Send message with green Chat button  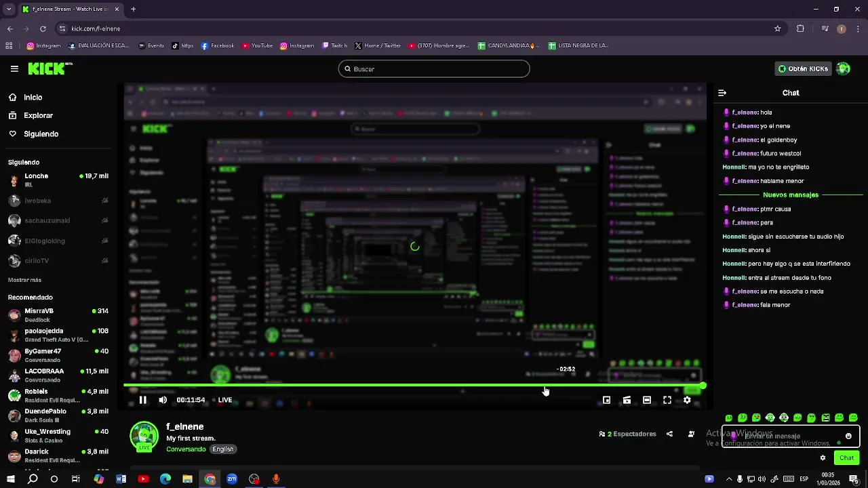pyautogui.click(x=846, y=458)
